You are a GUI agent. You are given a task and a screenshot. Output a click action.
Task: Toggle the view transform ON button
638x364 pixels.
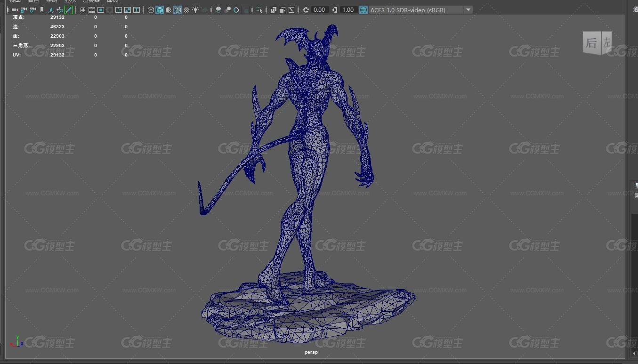pyautogui.click(x=363, y=10)
